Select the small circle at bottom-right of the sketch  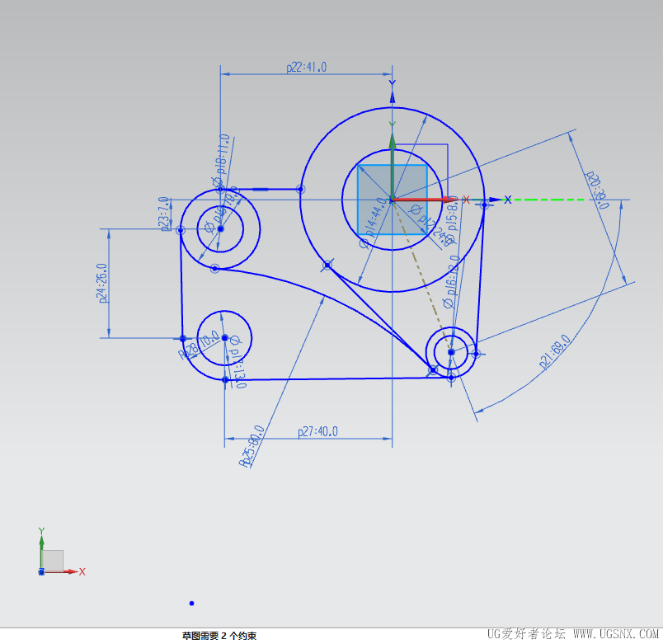(x=450, y=351)
